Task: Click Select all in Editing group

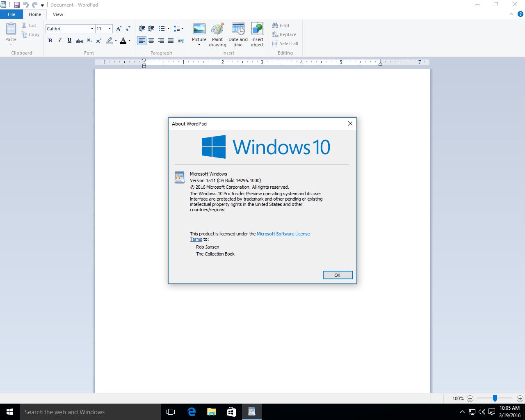Action: 285,43
